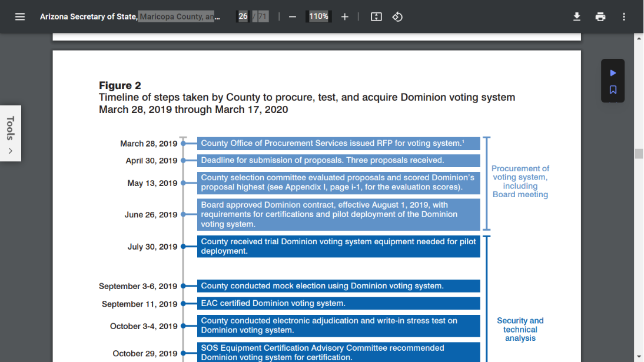Click the scrollbar down arrow
The height and width of the screenshot is (362, 644).
click(x=639, y=357)
